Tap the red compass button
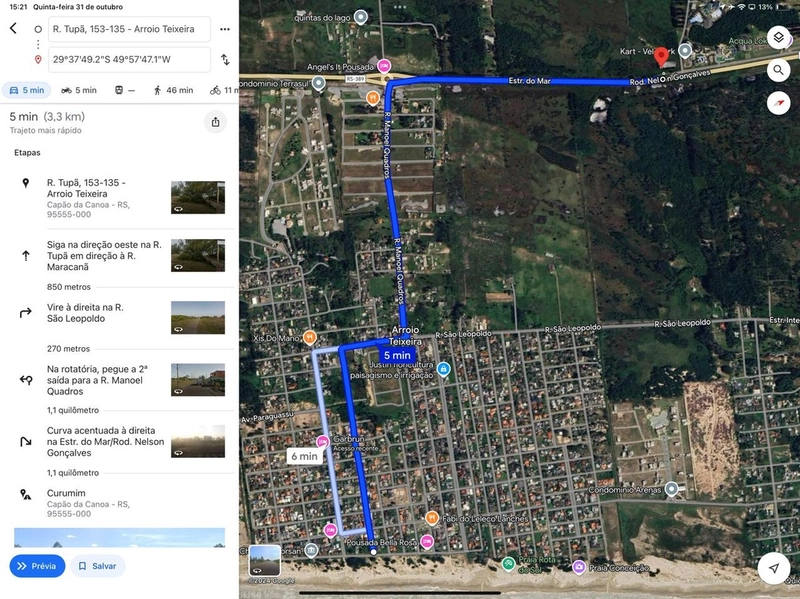800x599 pixels. click(x=778, y=103)
